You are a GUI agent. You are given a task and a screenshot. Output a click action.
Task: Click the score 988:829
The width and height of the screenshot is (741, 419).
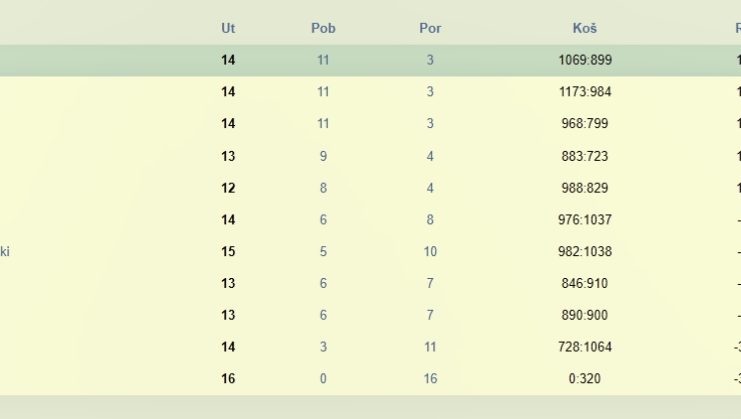pyautogui.click(x=585, y=188)
